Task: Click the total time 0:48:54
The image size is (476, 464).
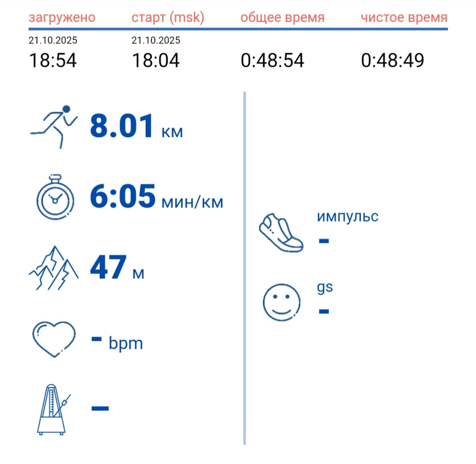Action: 272,60
